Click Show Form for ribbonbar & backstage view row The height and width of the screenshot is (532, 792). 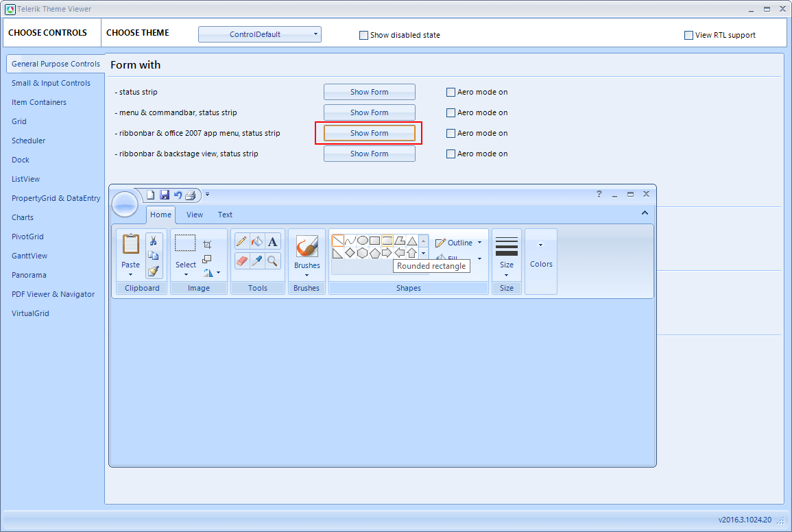(x=369, y=154)
